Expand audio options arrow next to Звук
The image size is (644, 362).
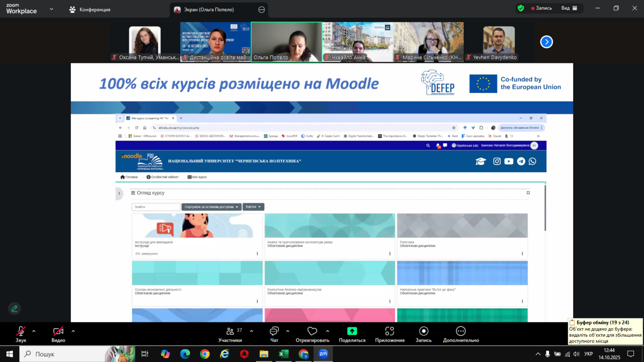point(34,331)
